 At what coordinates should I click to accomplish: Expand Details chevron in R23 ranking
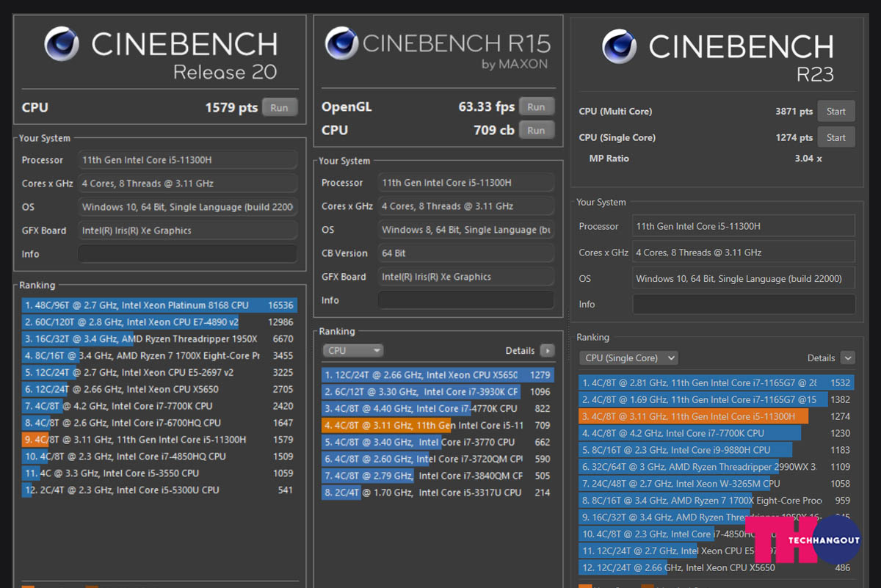click(848, 358)
